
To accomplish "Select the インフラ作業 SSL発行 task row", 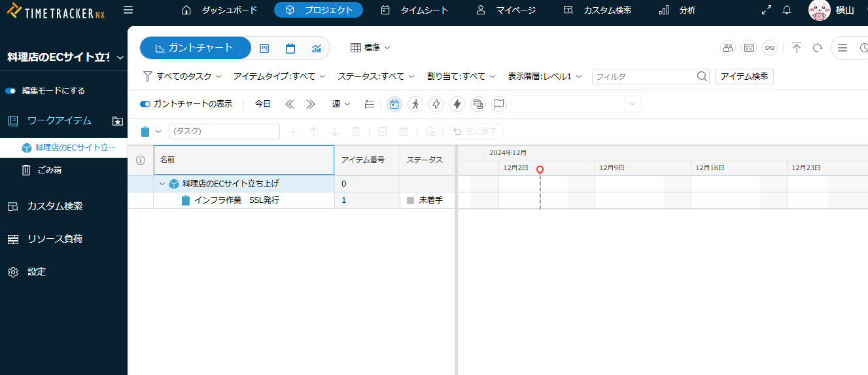I will [291, 200].
